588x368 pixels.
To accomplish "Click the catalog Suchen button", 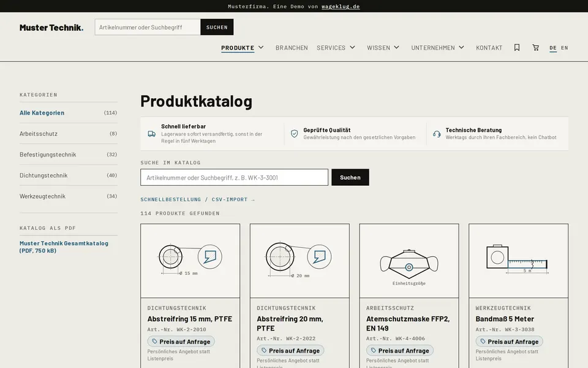I will (x=350, y=177).
